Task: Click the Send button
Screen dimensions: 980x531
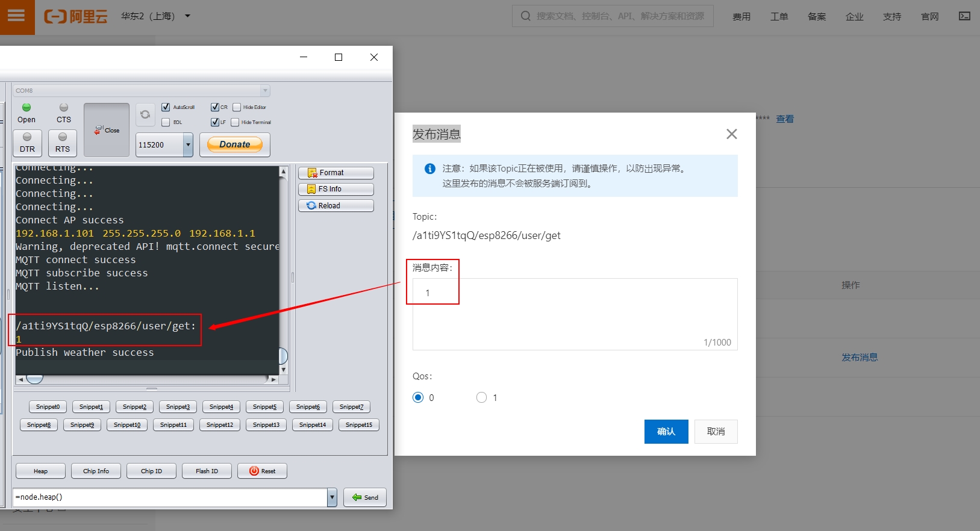Action: (365, 497)
